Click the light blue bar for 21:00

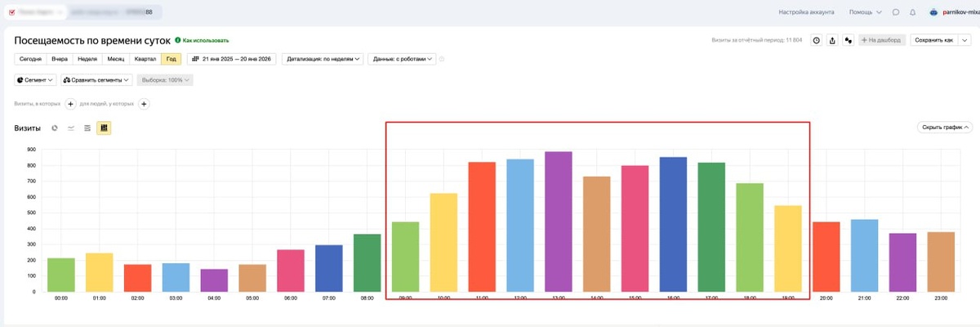[x=865, y=256]
